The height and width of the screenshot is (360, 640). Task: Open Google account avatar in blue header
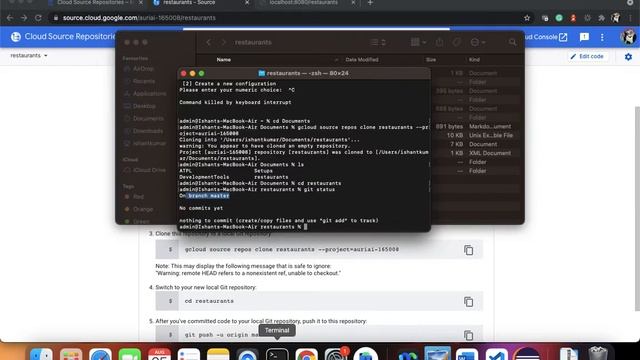coord(628,37)
